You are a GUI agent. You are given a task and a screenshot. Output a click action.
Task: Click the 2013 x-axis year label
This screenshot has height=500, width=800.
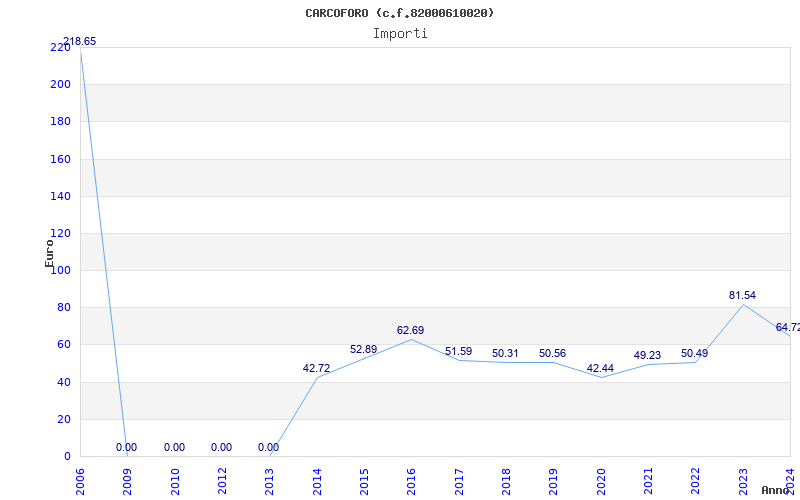(x=269, y=482)
